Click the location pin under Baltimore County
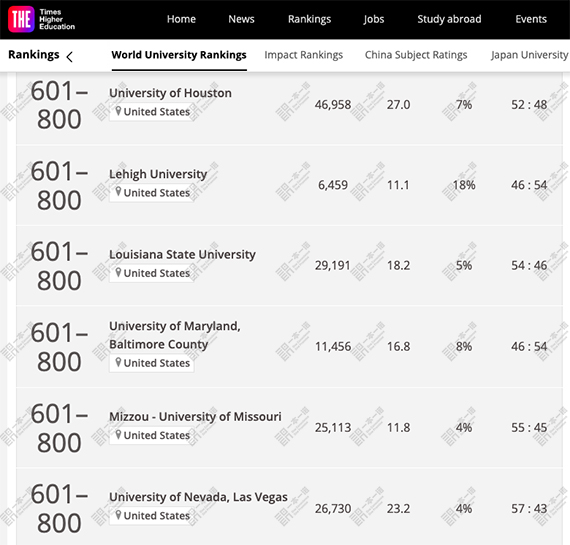Image resolution: width=570 pixels, height=545 pixels. click(118, 362)
